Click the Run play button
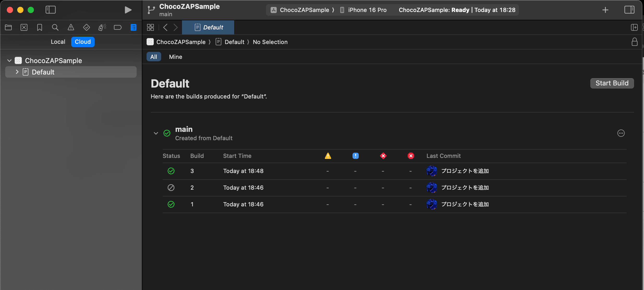 point(128,10)
